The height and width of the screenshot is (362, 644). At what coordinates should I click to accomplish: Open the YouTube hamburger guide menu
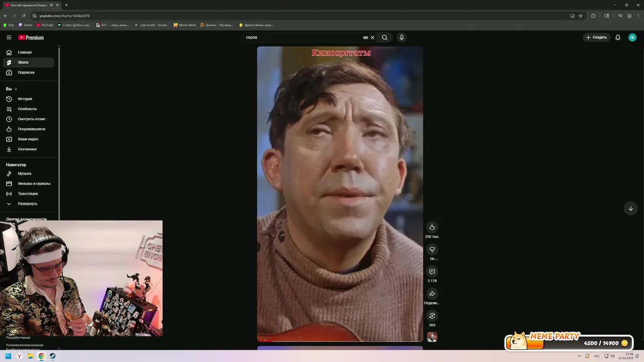(9, 37)
